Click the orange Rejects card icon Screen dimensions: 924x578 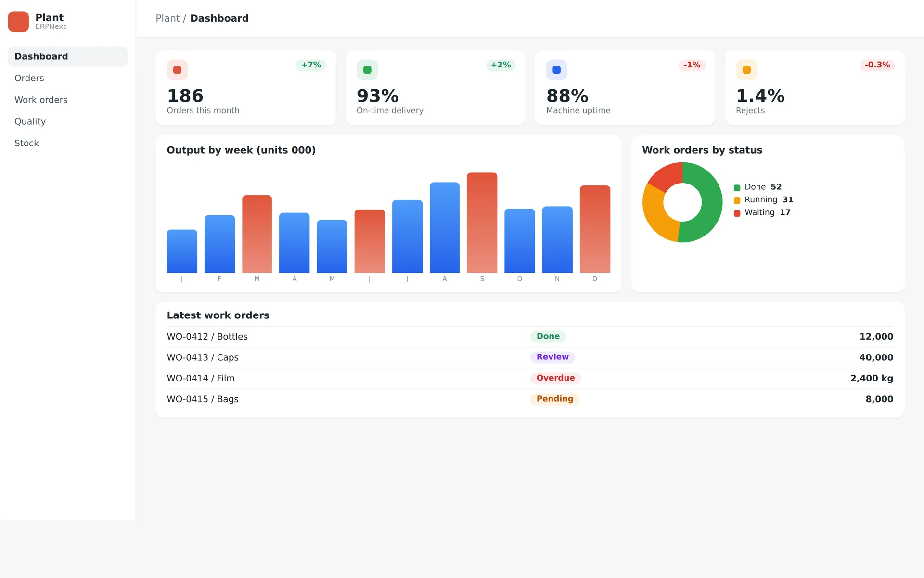point(746,70)
